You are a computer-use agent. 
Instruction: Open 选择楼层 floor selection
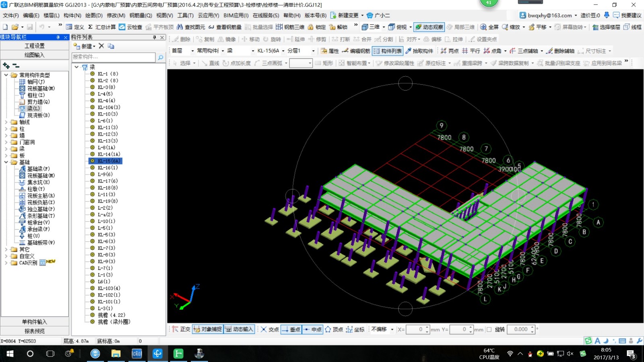pyautogui.click(x=606, y=27)
